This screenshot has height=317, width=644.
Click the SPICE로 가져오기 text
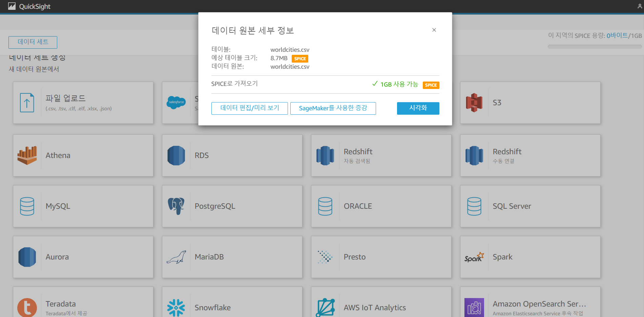click(234, 84)
